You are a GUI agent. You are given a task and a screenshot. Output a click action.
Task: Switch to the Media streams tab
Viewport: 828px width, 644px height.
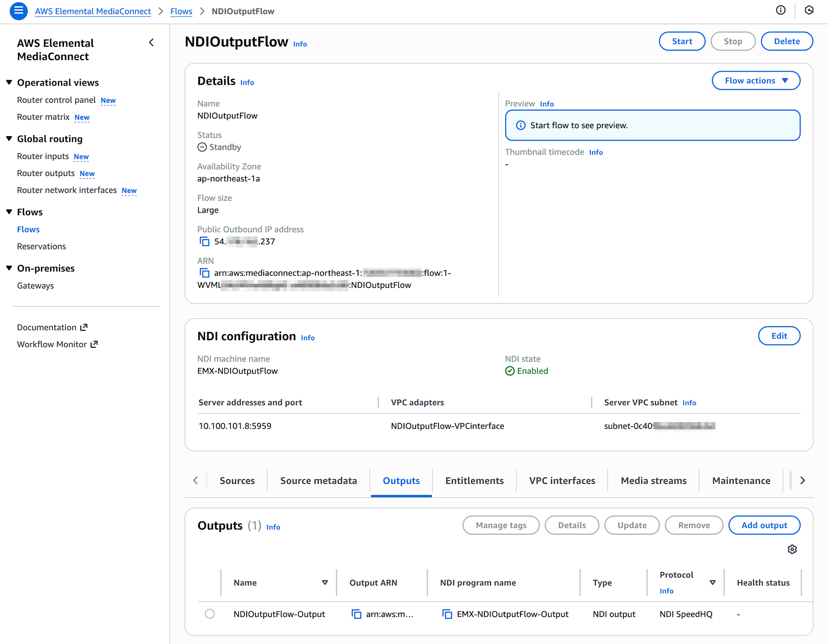(653, 481)
